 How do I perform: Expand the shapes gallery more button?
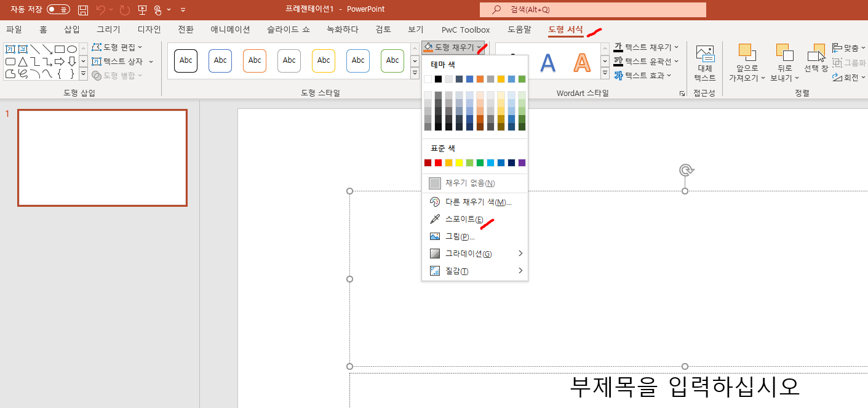[x=83, y=74]
